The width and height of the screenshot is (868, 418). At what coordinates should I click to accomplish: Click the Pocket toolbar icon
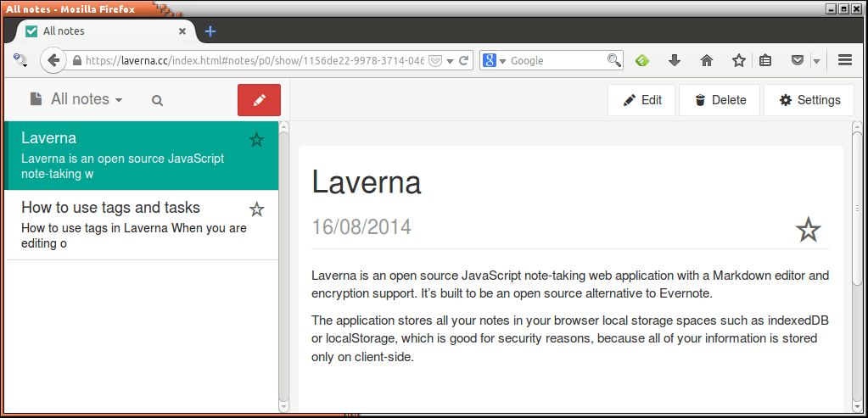coord(797,60)
